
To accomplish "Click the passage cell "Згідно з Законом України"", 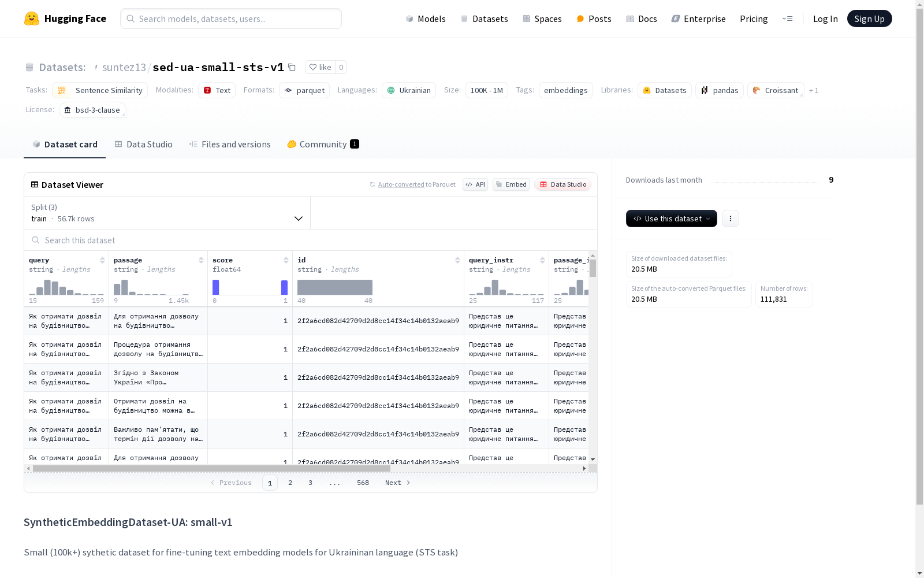I will [158, 377].
